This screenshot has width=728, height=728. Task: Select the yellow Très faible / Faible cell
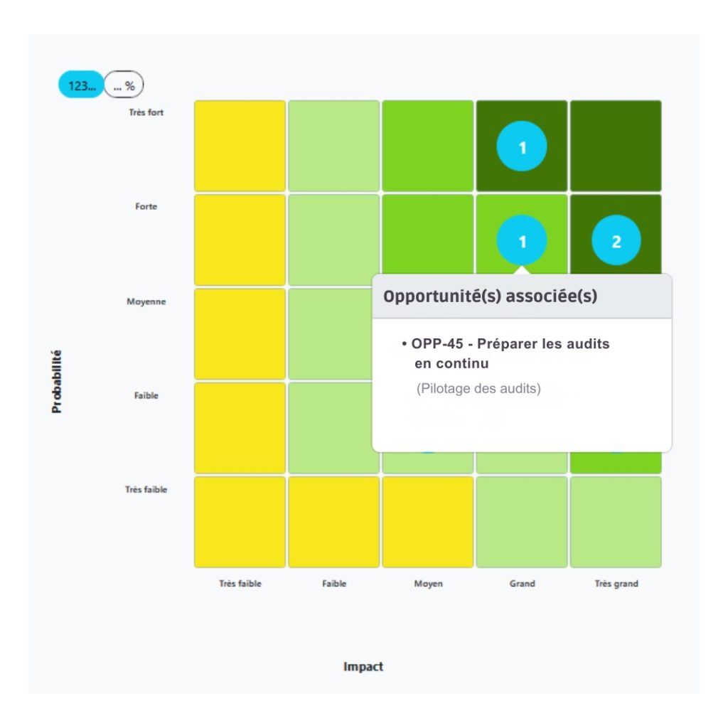click(x=334, y=522)
